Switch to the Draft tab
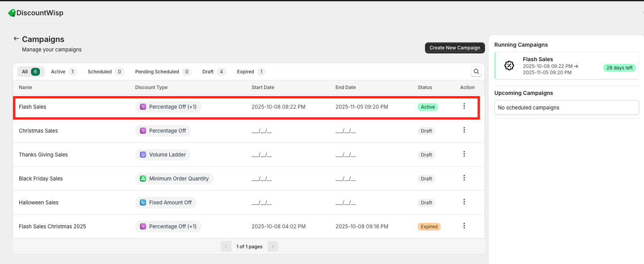Viewport: 644px width, 264px height. pos(213,72)
